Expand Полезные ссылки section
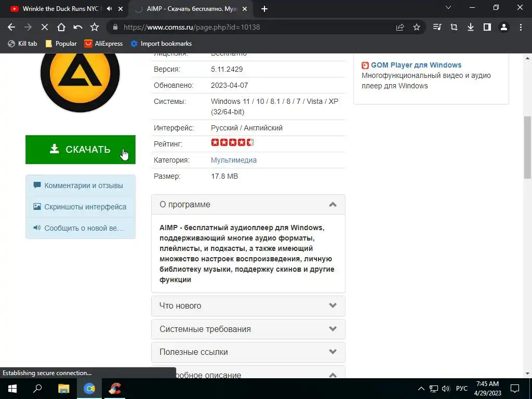 [248, 352]
